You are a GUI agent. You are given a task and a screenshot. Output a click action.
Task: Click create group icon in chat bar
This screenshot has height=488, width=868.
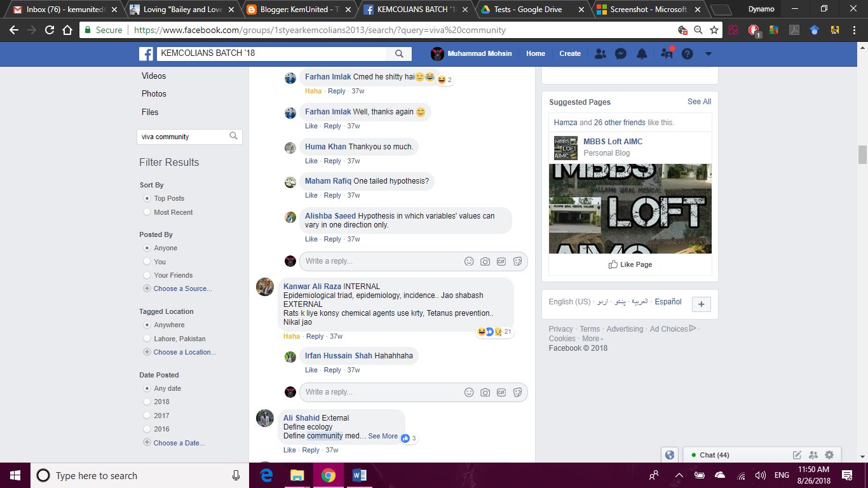pos(813,455)
